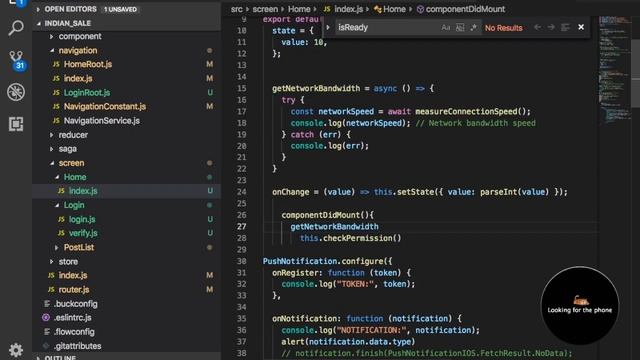640x360 pixels.
Task: Toggle find in selection icon
Action: (x=565, y=27)
